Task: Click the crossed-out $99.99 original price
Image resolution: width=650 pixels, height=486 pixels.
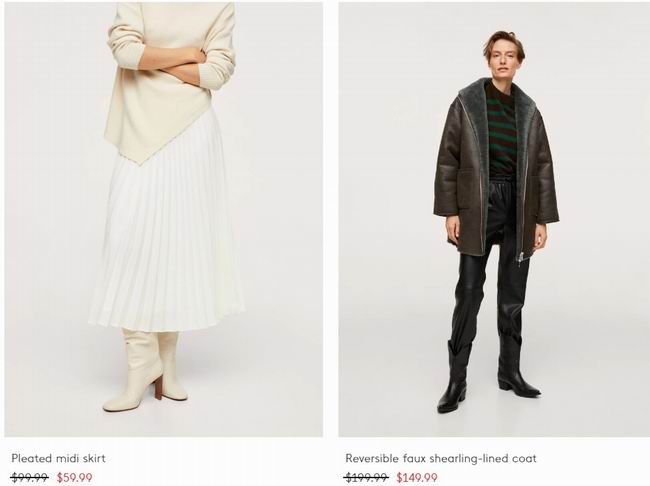Action: coord(29,478)
